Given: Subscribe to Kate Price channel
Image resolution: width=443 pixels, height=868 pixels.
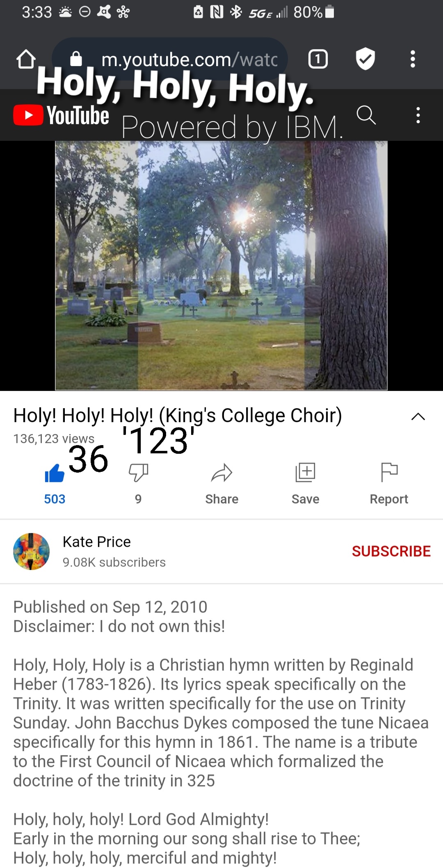Looking at the screenshot, I should [x=391, y=551].
